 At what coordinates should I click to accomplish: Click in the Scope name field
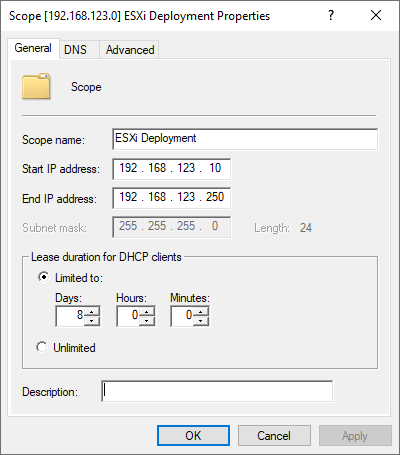245,139
